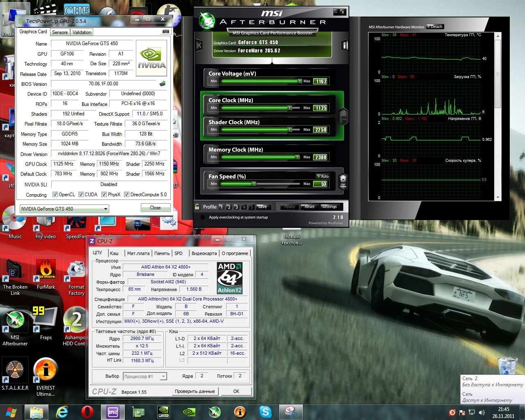Click the GPU-Z screenshot camera icon
525x420 pixels.
pos(165,32)
